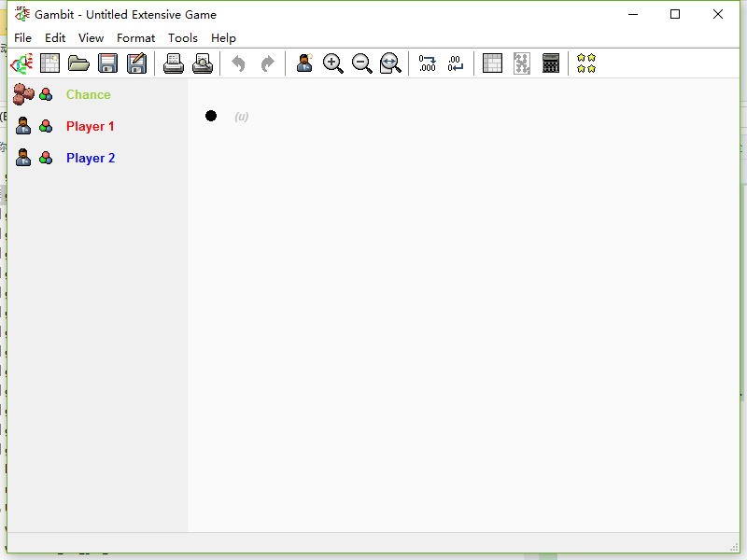Image resolution: width=747 pixels, height=560 pixels.
Task: Open print preview
Action: (x=203, y=63)
